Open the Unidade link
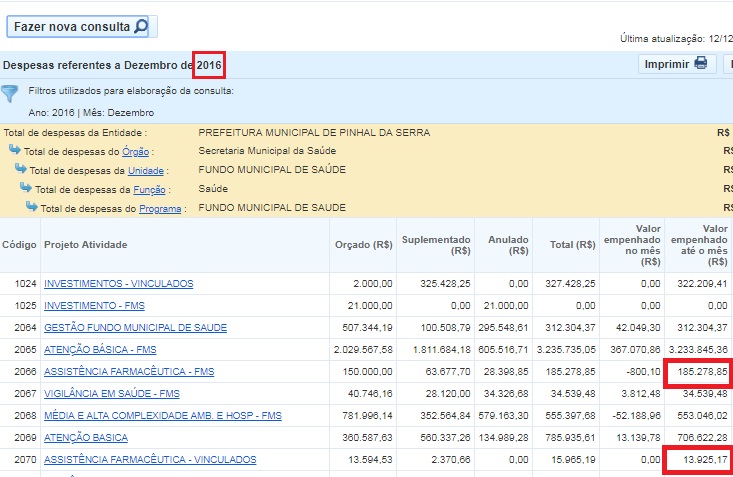 [147, 171]
